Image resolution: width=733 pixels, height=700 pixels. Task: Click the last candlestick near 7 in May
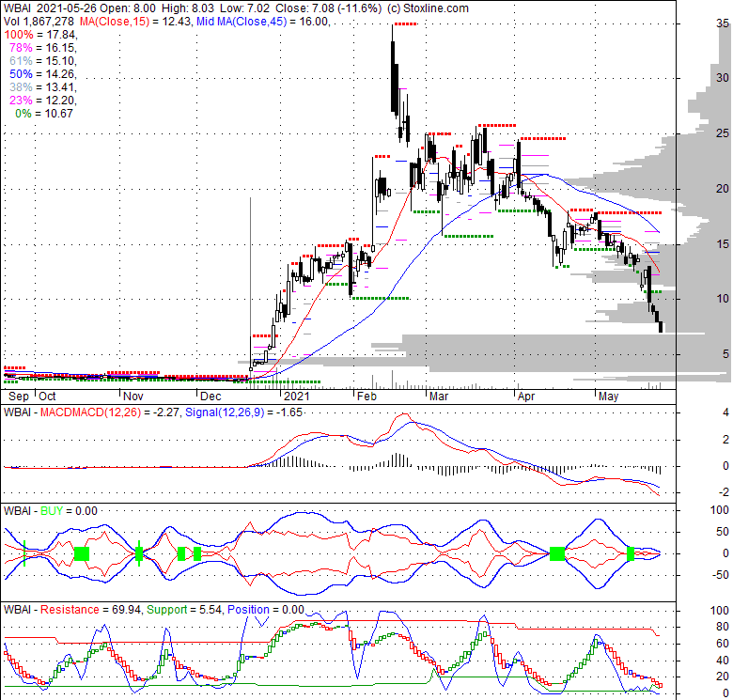click(661, 327)
